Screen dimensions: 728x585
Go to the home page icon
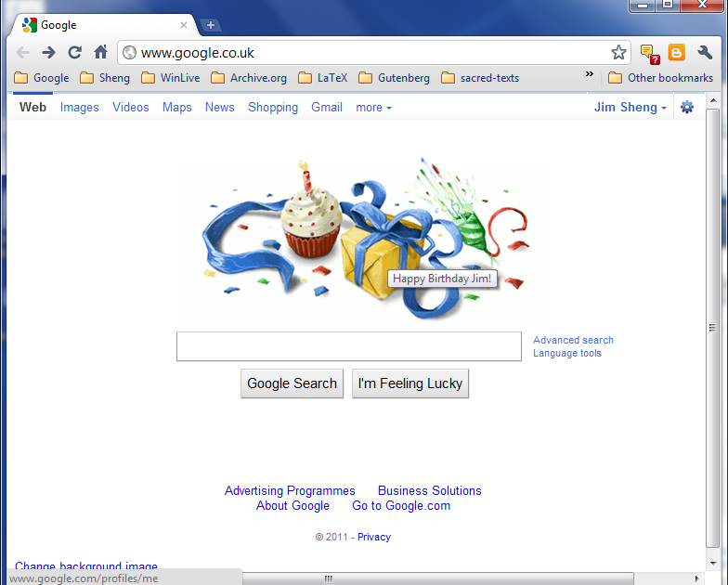pos(100,52)
